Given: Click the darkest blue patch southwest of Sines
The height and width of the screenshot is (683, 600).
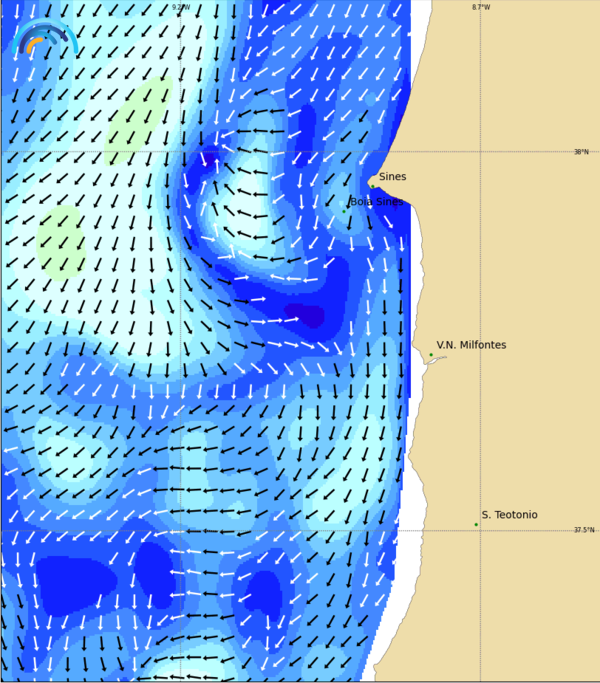Looking at the screenshot, I should [x=310, y=317].
